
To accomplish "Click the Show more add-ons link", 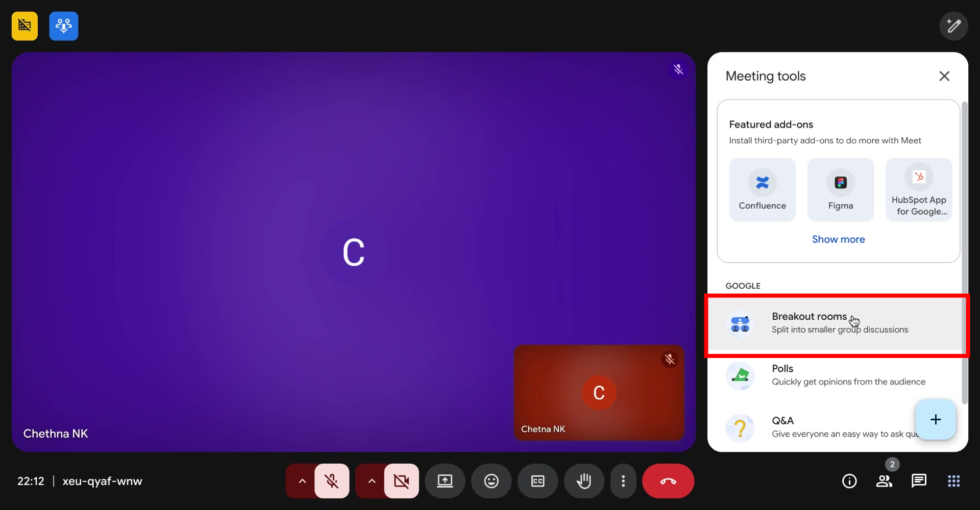I will pyautogui.click(x=838, y=239).
